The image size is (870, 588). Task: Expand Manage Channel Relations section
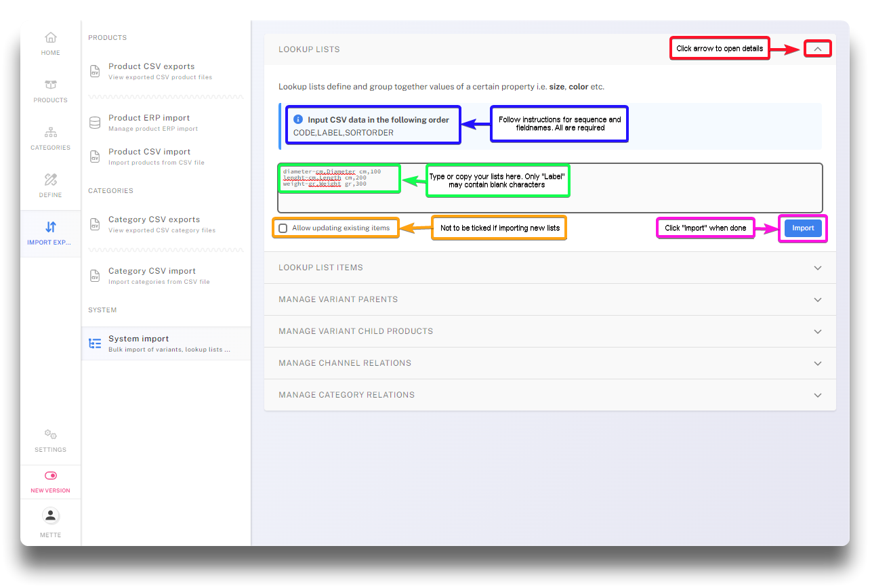tap(817, 363)
